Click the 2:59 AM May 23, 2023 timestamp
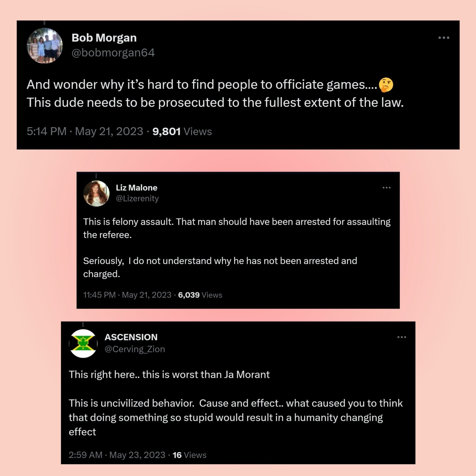Image resolution: width=476 pixels, height=476 pixels. point(117,455)
